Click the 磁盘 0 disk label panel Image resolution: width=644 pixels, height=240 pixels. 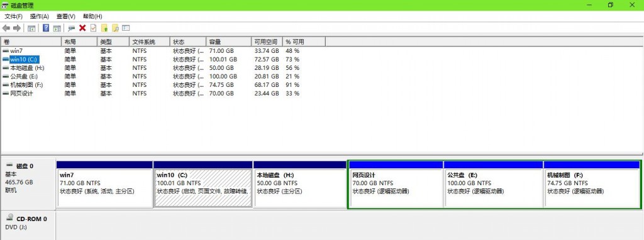coord(28,185)
